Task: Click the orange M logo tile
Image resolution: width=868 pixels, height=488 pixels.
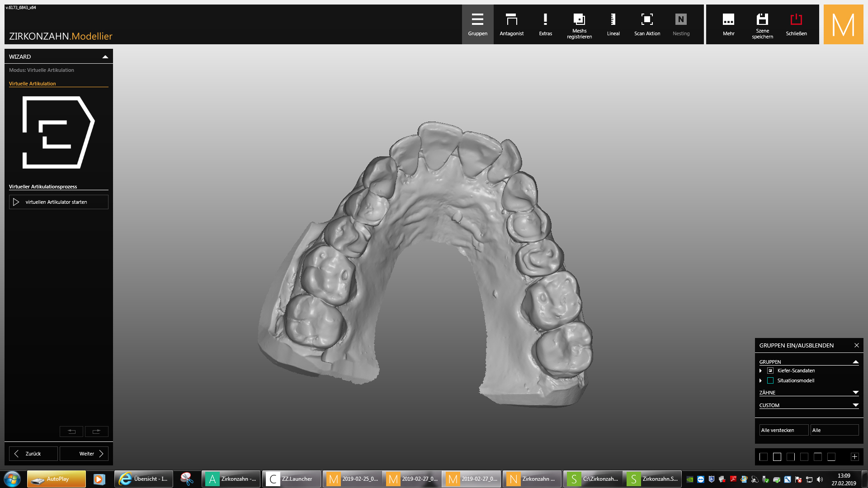Action: [843, 24]
